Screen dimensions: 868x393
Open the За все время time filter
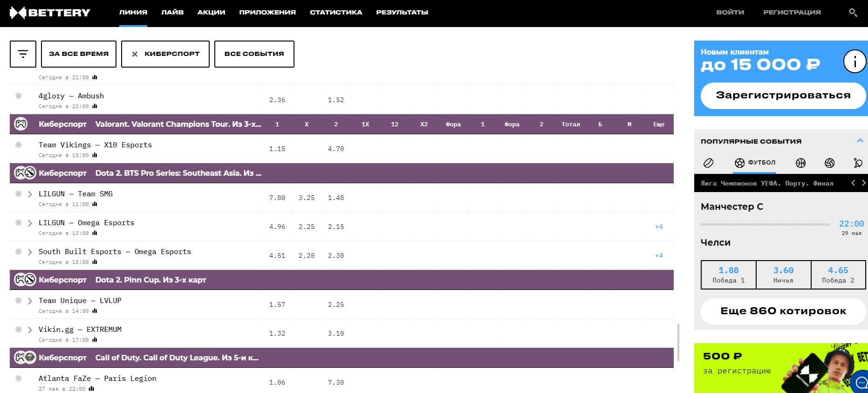coord(79,54)
